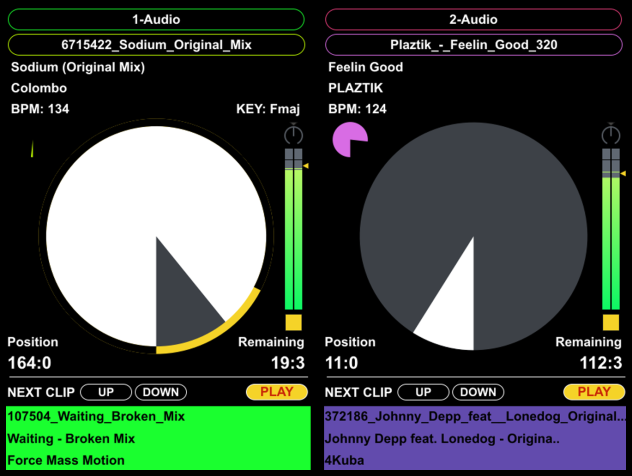The width and height of the screenshot is (632, 476).
Task: Click the 'BPM: 134' value
Action: (40, 109)
